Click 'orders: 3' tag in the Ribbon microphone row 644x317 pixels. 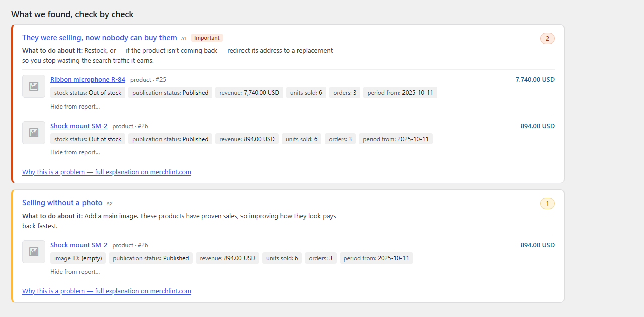345,93
